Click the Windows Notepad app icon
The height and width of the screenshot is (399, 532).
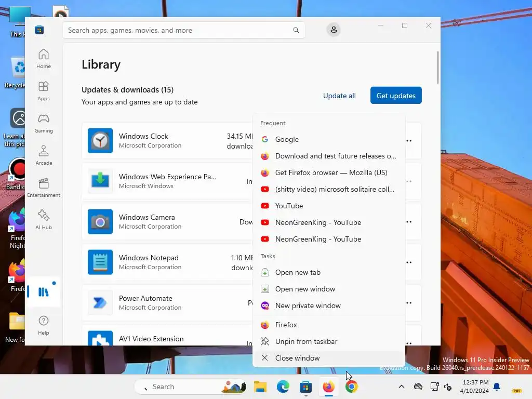coord(100,262)
